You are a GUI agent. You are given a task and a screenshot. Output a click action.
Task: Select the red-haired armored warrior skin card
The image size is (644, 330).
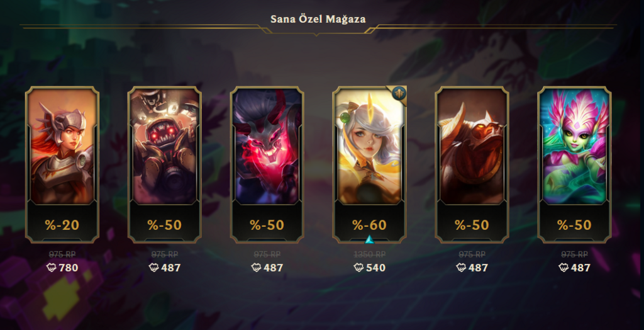point(62,164)
